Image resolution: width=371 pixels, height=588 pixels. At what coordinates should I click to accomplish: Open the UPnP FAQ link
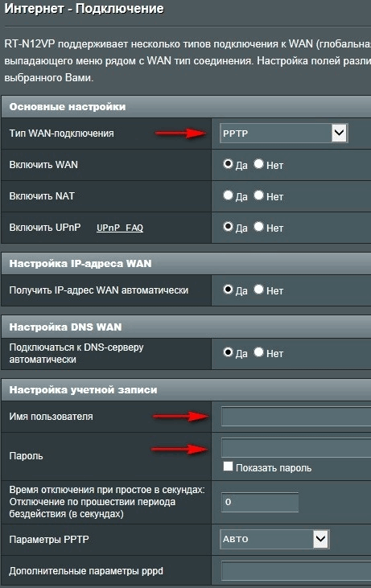120,228
